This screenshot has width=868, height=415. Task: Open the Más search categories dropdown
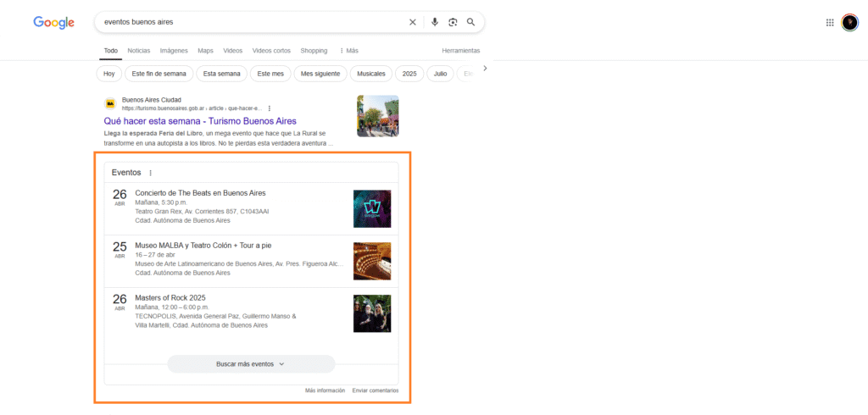click(x=348, y=51)
